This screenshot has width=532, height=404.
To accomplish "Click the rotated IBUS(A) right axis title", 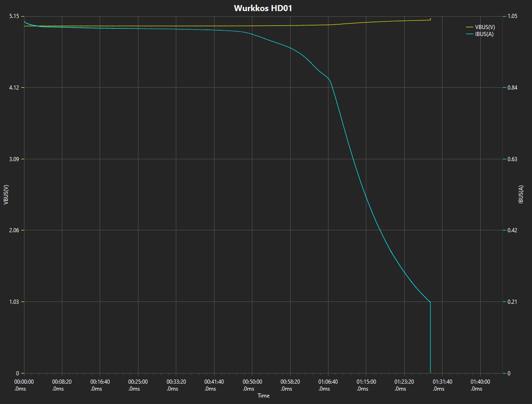I will click(521, 194).
